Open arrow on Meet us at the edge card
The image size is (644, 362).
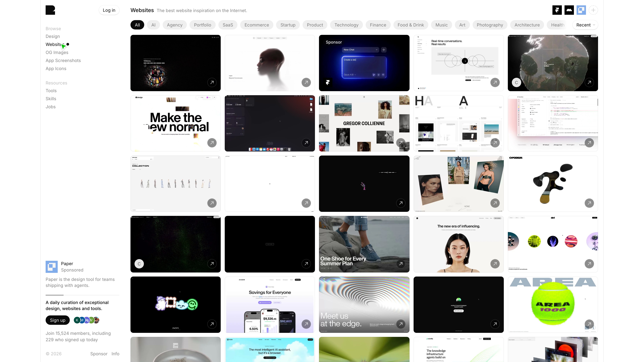401,324
